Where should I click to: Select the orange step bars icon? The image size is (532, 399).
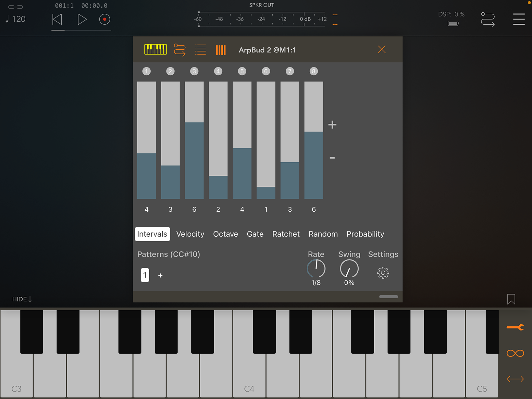point(221,50)
